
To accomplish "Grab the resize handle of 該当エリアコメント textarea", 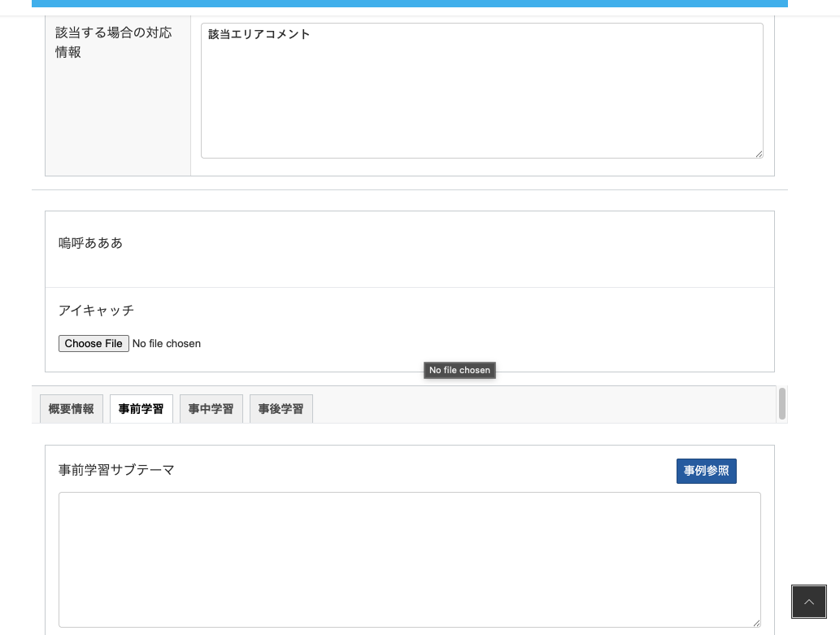I will click(x=758, y=153).
